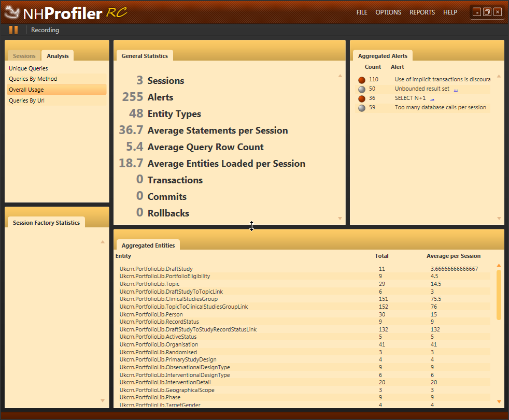Click the NHProfiler logo icon
509x420 pixels.
(12, 13)
